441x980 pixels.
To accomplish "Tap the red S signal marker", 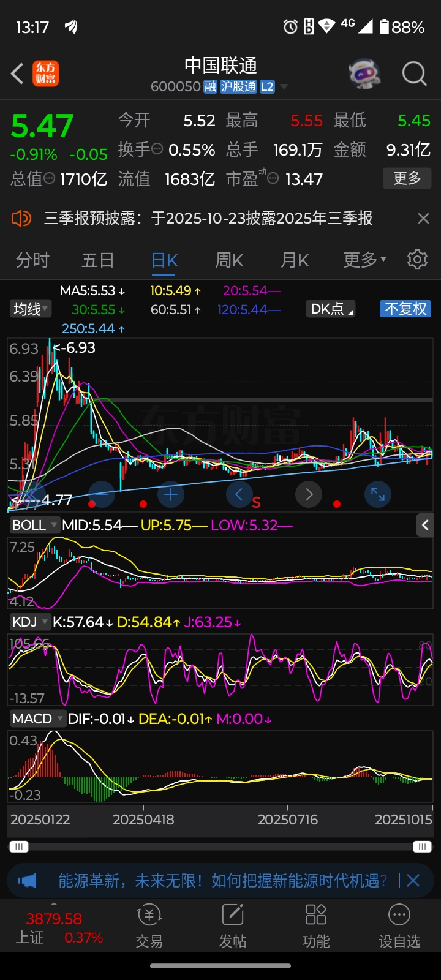I will 256,503.
